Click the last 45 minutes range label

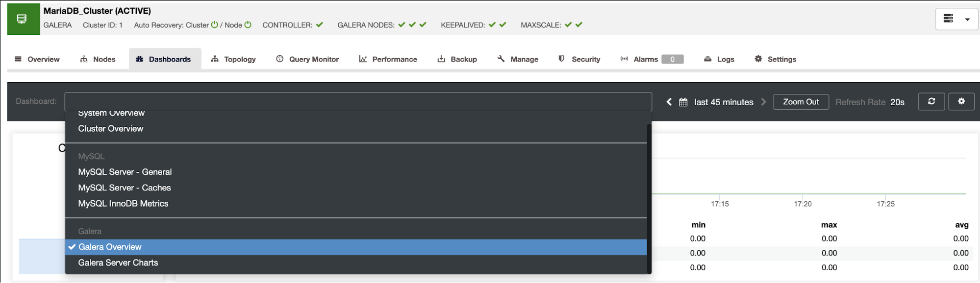coord(724,102)
